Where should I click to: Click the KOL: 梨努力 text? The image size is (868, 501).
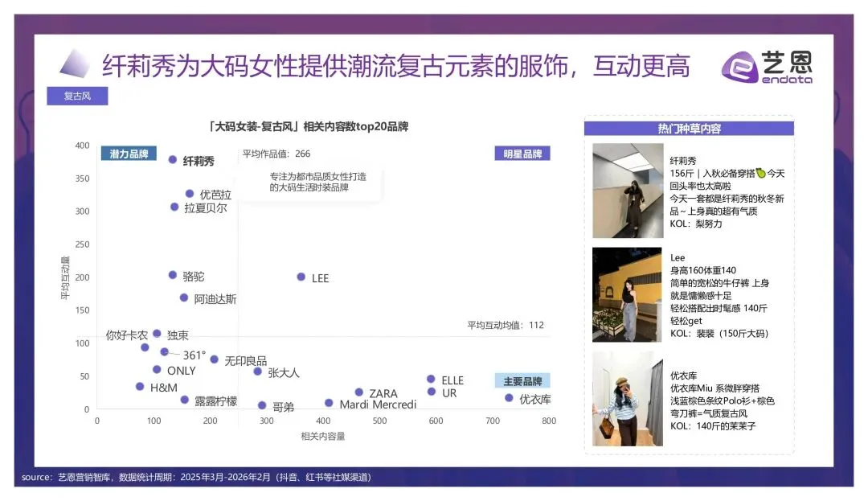(696, 224)
